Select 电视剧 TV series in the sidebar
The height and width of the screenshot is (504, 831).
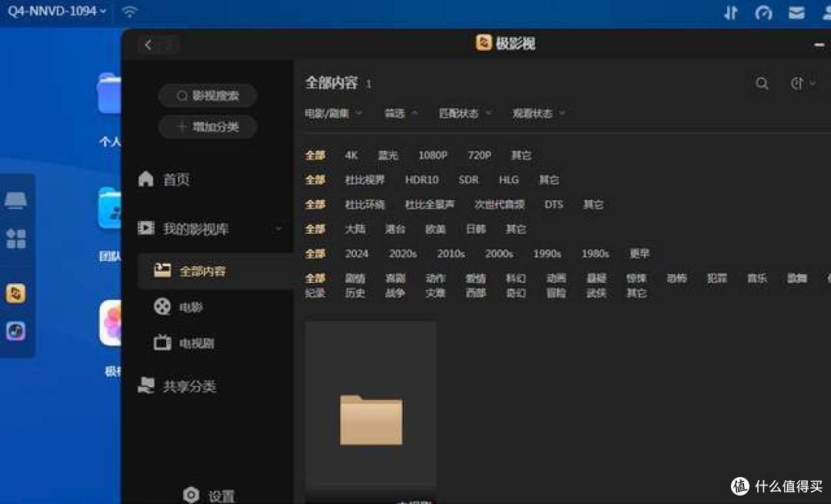coord(184,343)
